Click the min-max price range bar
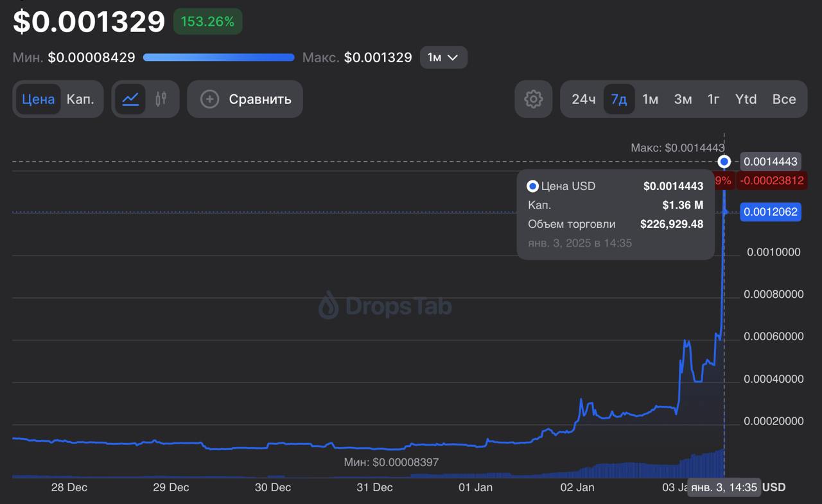The width and height of the screenshot is (822, 504). point(218,57)
